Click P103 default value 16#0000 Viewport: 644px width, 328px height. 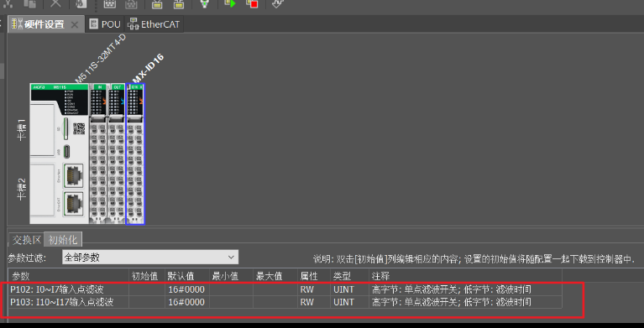tap(186, 302)
